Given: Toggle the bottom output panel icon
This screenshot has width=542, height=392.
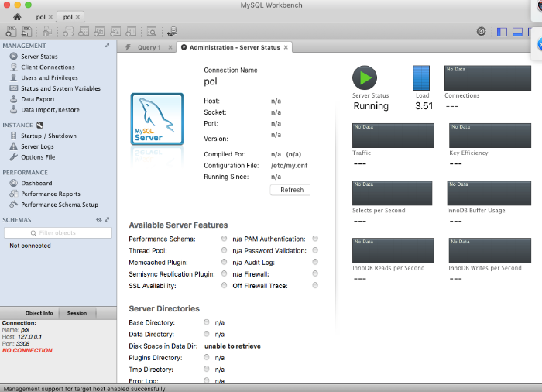Looking at the screenshot, I should 517,32.
